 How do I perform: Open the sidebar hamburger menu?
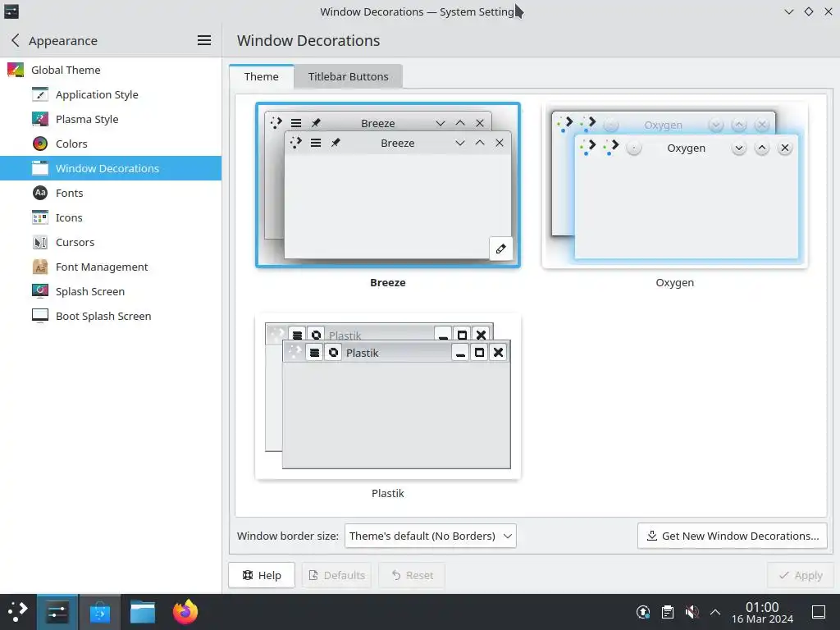pyautogui.click(x=204, y=40)
